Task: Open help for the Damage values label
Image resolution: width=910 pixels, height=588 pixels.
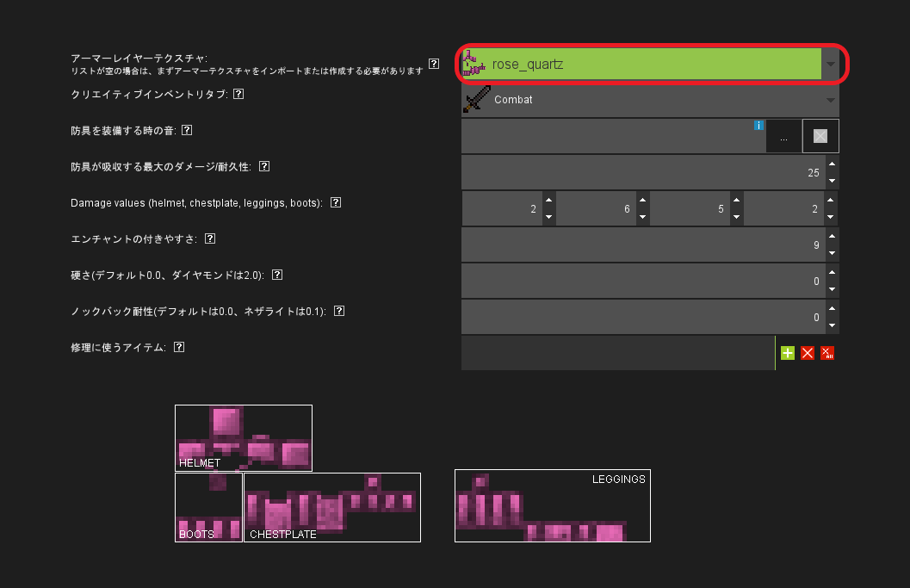Action: click(336, 203)
